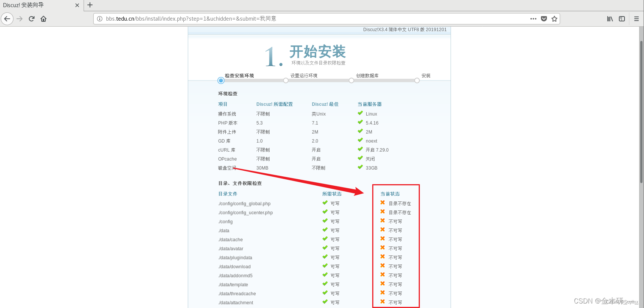Open the page actions three-dot menu
The width and height of the screenshot is (644, 308).
click(533, 19)
